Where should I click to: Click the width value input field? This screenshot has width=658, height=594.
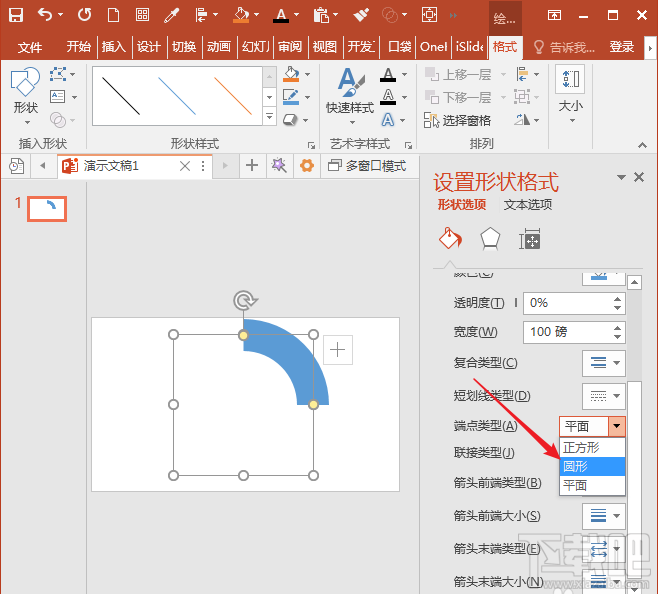coord(559,332)
